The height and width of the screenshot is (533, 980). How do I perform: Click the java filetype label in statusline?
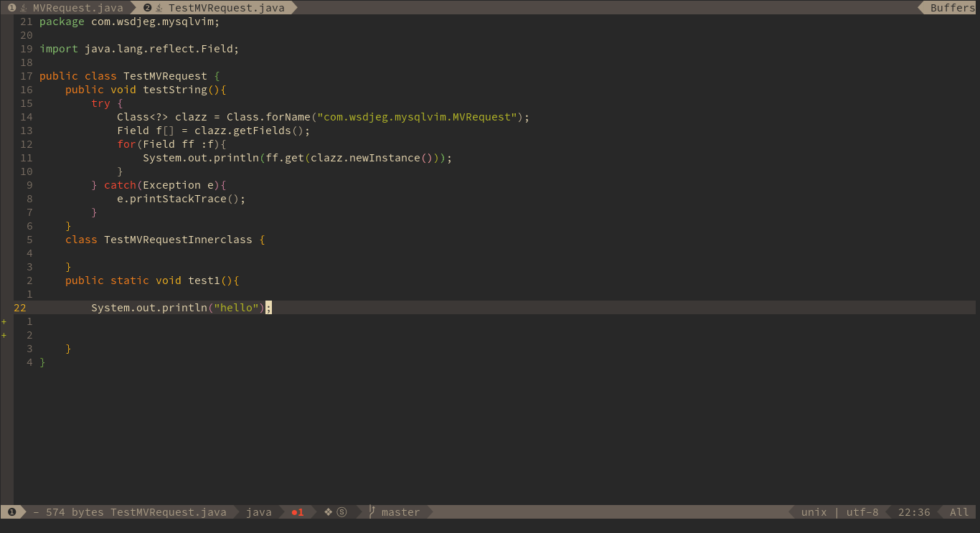[x=260, y=511]
